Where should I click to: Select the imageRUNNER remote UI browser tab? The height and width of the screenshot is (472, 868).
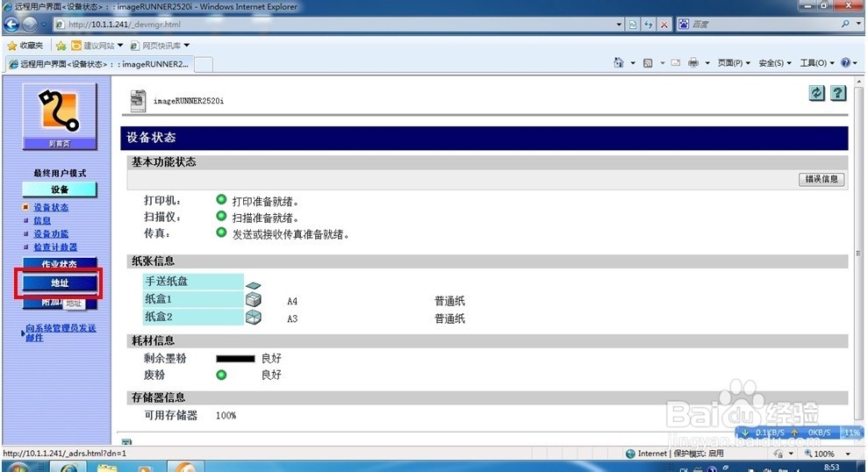[98, 64]
